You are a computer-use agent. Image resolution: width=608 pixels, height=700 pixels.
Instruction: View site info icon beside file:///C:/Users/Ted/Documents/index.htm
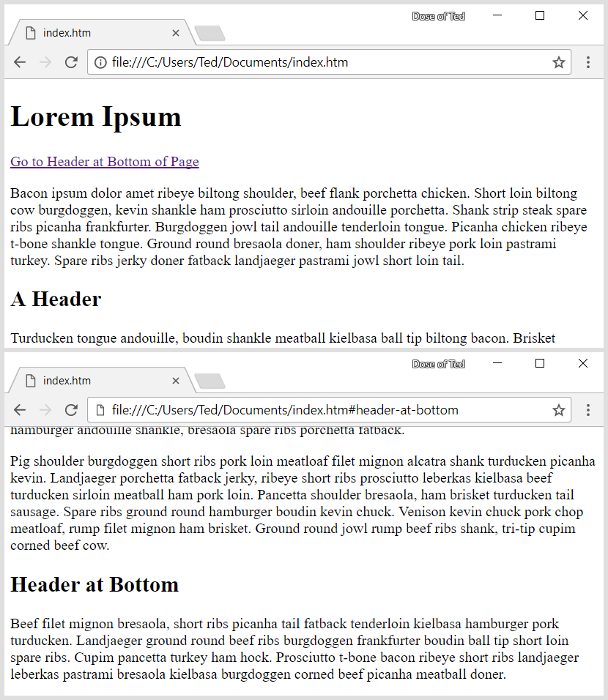pos(101,62)
